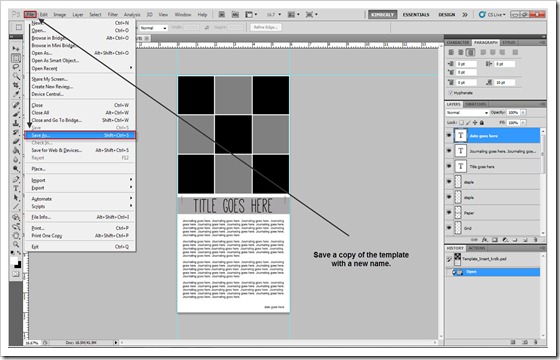Select the Lasso tool
Image resolution: width=560 pixels, height=360 pixels.
16,67
